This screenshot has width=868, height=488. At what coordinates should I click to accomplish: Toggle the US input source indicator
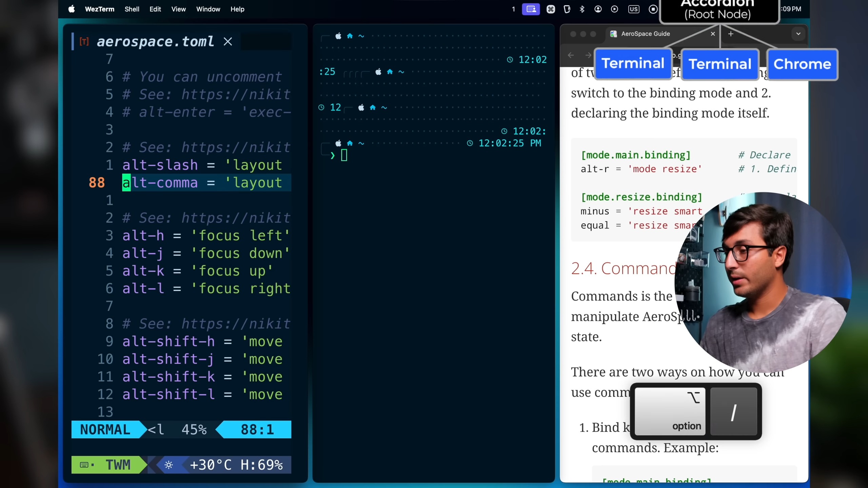tap(633, 9)
